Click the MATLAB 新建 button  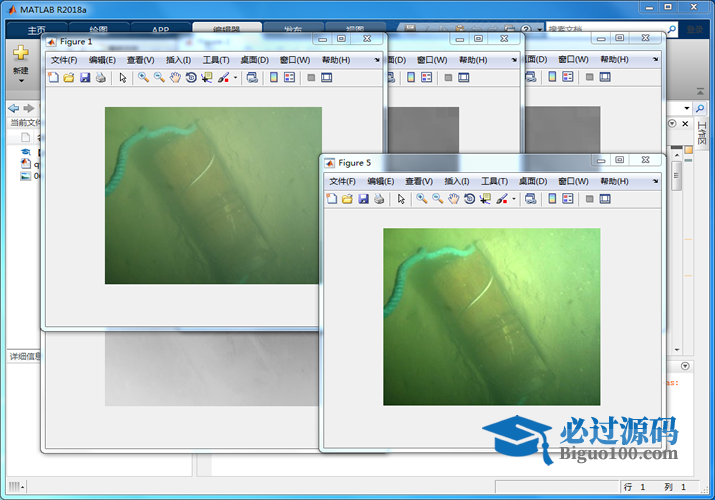pyautogui.click(x=20, y=60)
